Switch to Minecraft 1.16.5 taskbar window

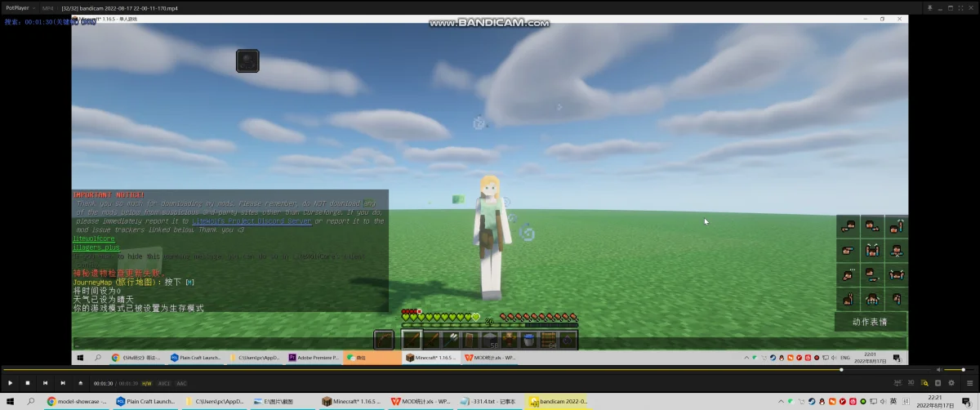point(352,401)
